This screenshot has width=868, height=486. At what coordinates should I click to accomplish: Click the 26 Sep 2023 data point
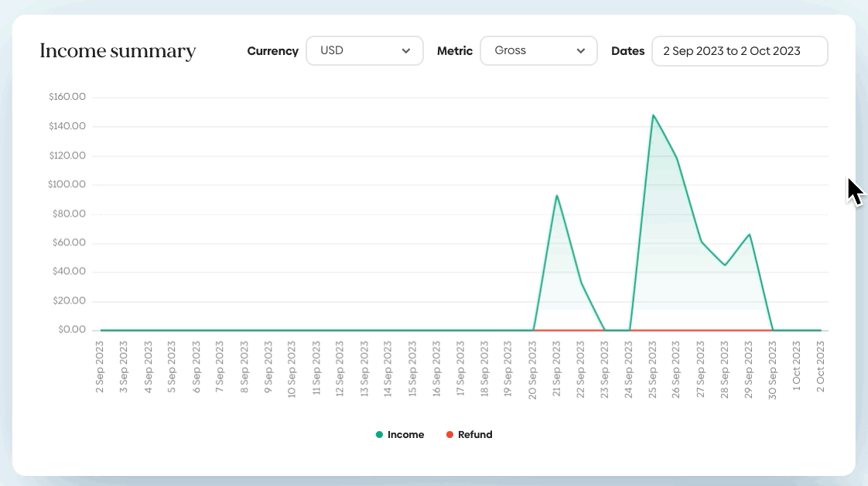pos(677,159)
